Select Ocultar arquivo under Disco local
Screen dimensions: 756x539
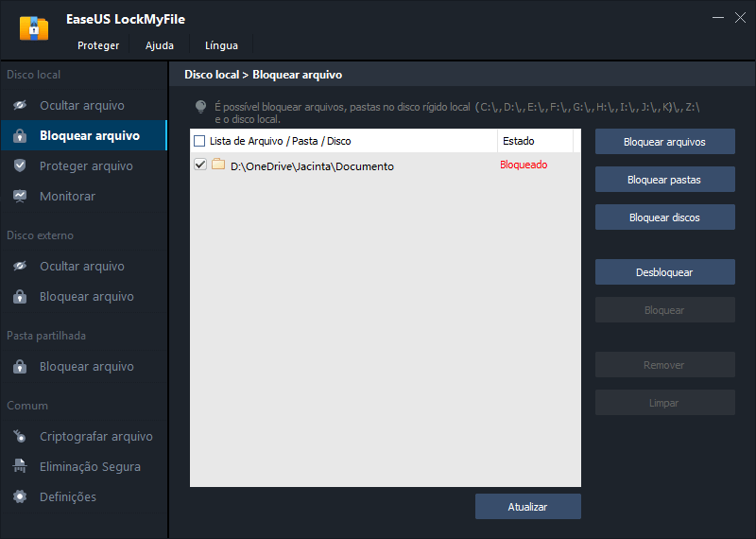tap(84, 105)
